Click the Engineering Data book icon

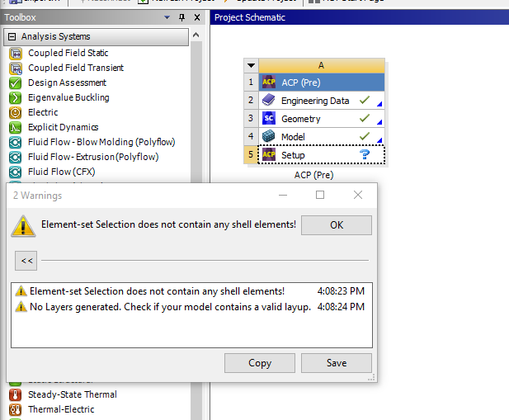269,101
